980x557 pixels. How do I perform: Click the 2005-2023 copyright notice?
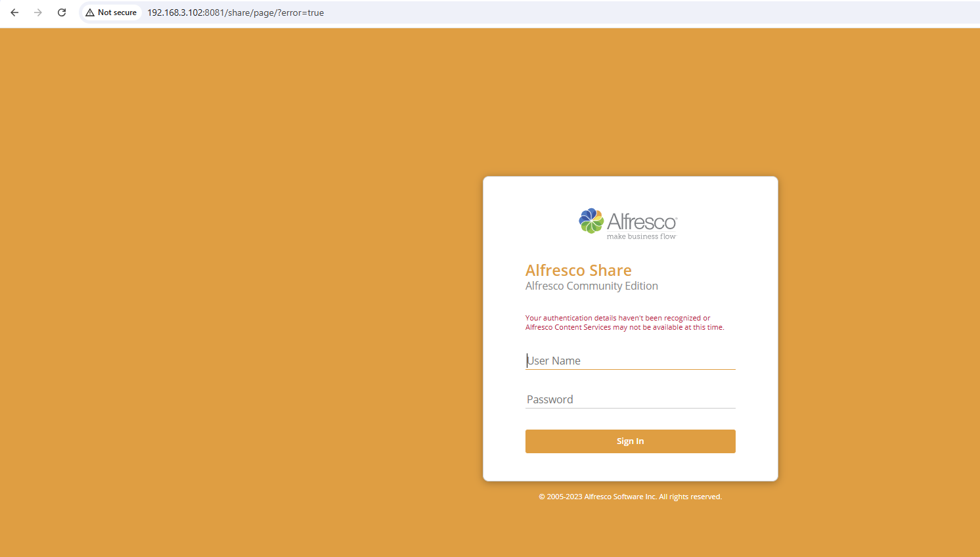(630, 497)
